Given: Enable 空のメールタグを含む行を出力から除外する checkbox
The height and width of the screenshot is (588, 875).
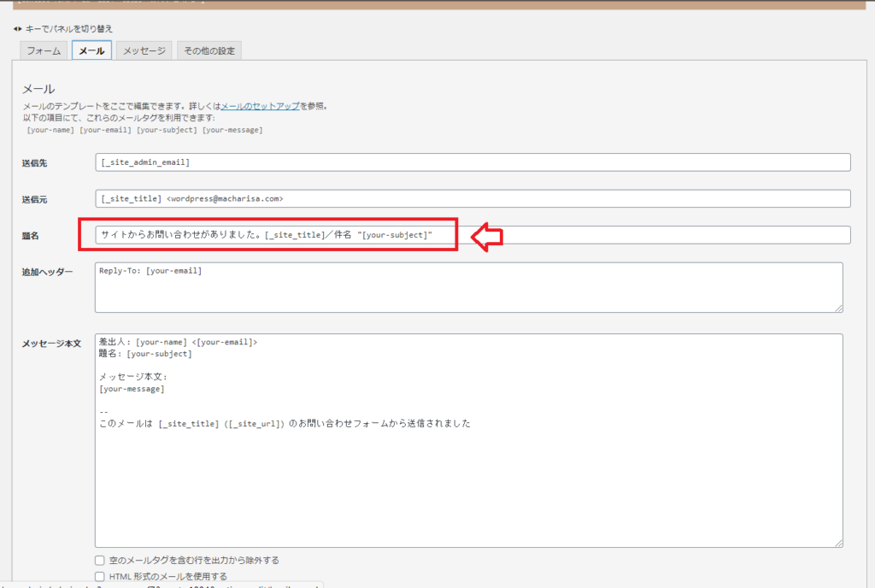Looking at the screenshot, I should 101,561.
